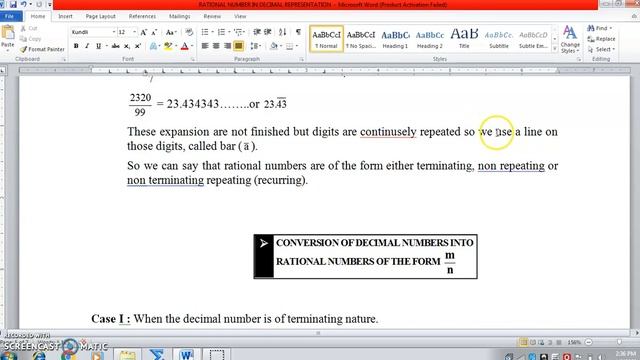Click the Copy command
The image size is (640, 360).
31,39
